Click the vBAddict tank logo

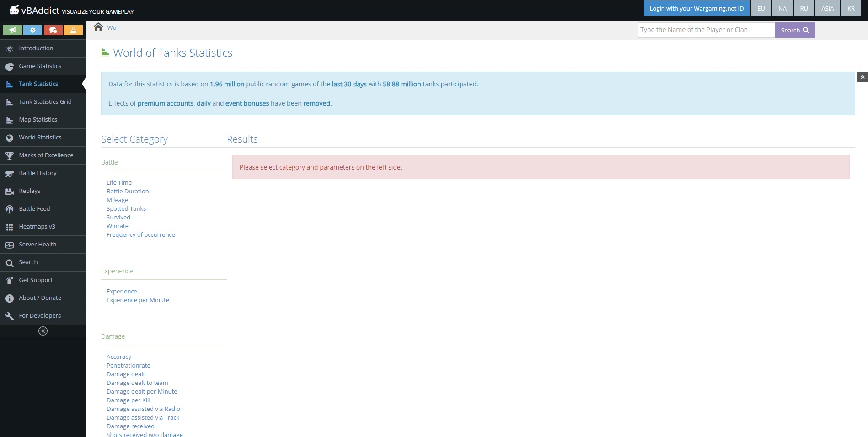coord(14,10)
